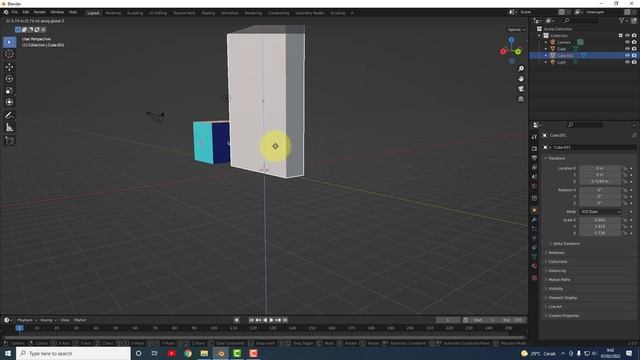Select the Cursor tool
The image size is (640, 360).
[x=9, y=54]
